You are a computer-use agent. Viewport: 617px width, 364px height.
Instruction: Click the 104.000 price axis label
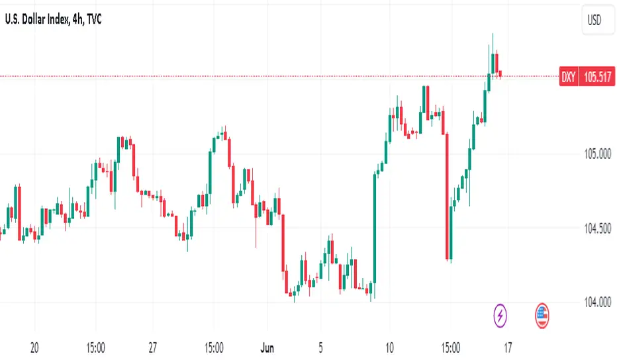[x=597, y=302]
